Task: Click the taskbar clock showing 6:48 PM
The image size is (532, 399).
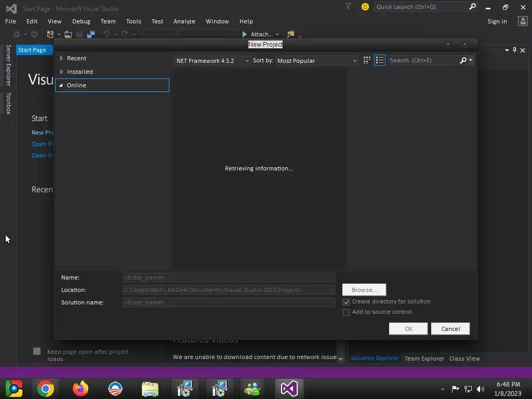Action: click(508, 389)
